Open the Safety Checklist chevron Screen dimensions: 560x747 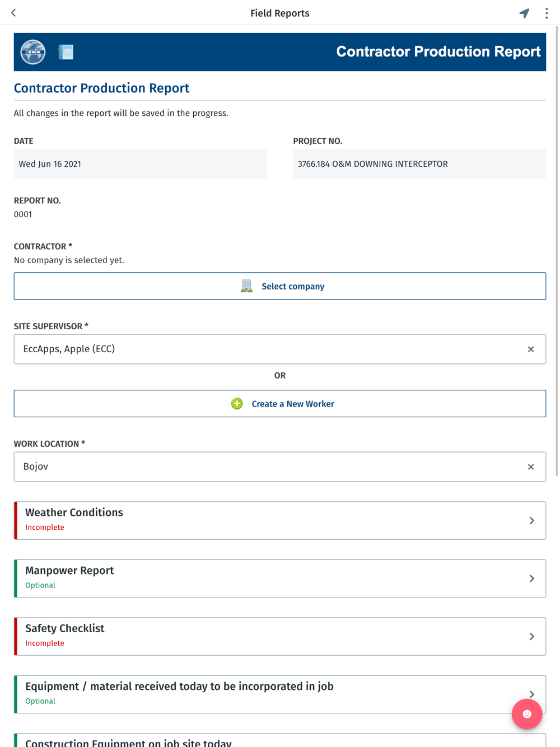pos(531,637)
